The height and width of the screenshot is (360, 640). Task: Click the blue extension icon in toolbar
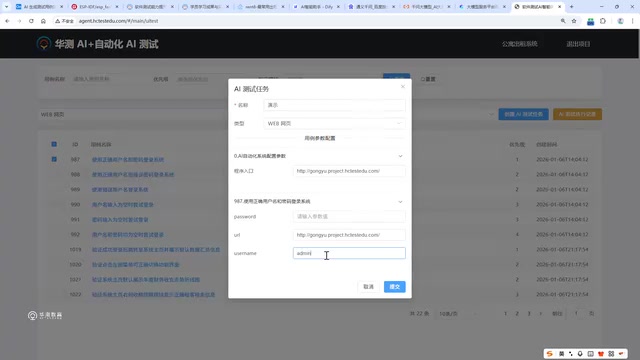tap(590, 21)
